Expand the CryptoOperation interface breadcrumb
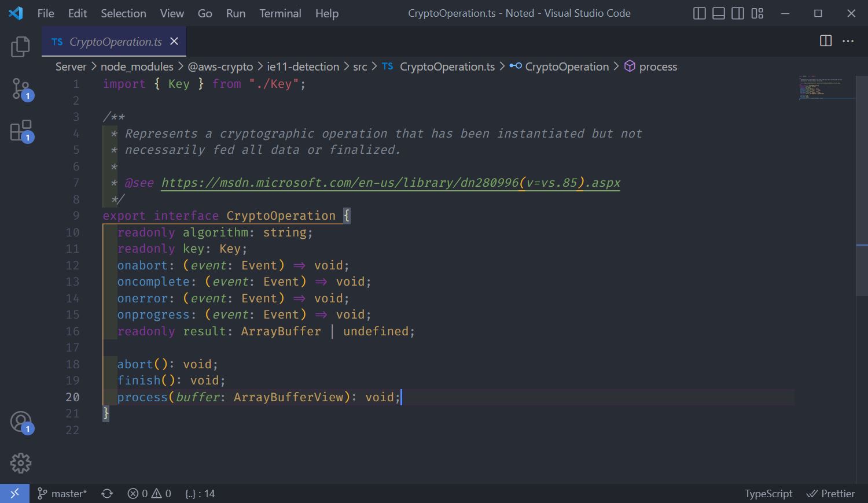Viewport: 868px width, 503px height. click(x=560, y=66)
